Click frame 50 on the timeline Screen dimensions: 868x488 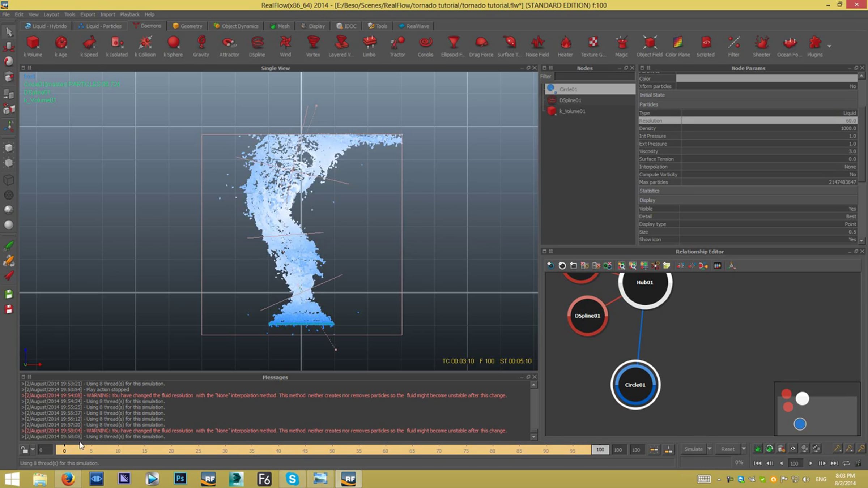point(332,450)
